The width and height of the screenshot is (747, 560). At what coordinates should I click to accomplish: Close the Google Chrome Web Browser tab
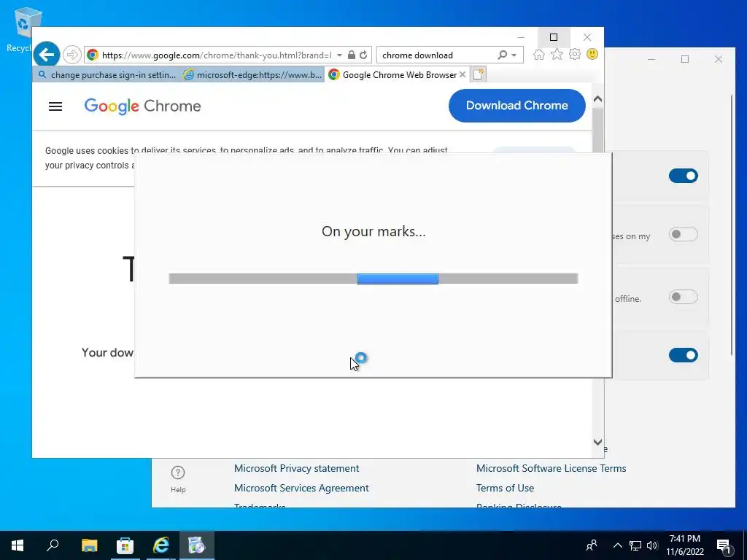coord(462,75)
